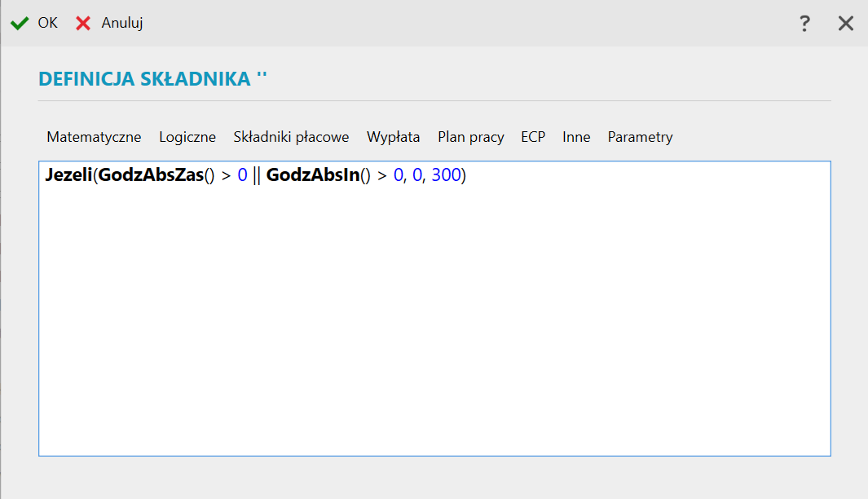
Task: Click the OK label
Action: click(47, 23)
